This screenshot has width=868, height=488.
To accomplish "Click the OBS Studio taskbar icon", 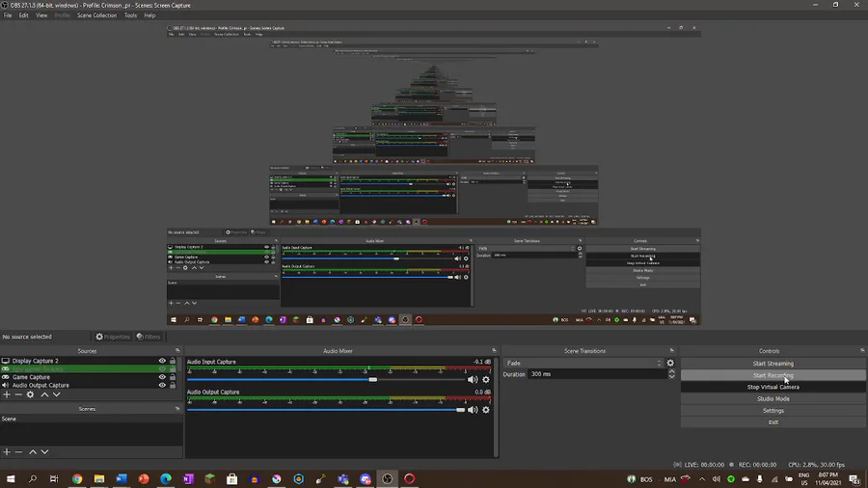I will [x=387, y=478].
